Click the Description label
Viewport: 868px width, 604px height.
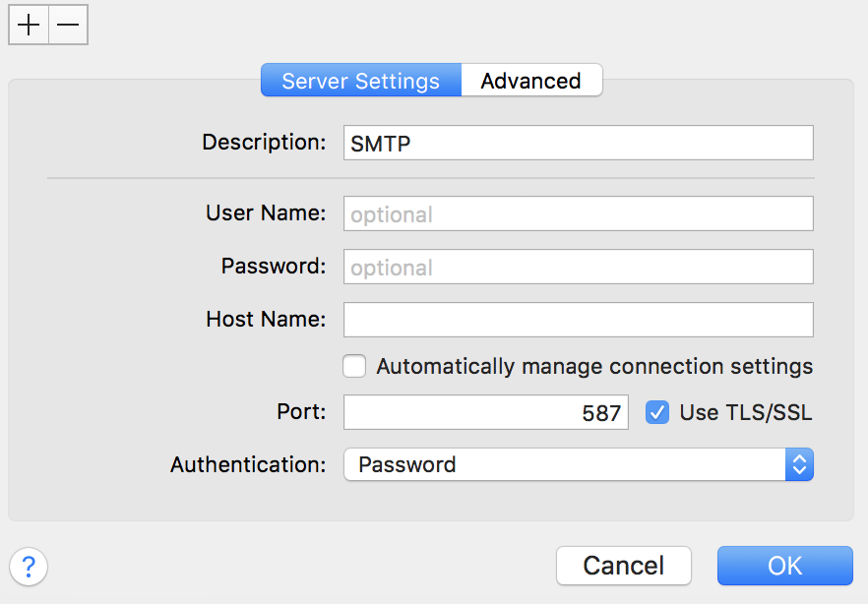pos(264,142)
